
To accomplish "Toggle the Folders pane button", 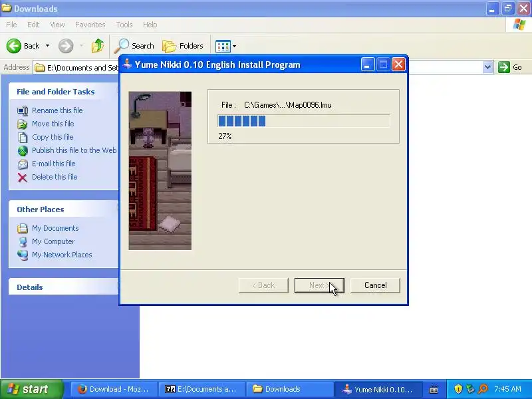I will tap(183, 46).
